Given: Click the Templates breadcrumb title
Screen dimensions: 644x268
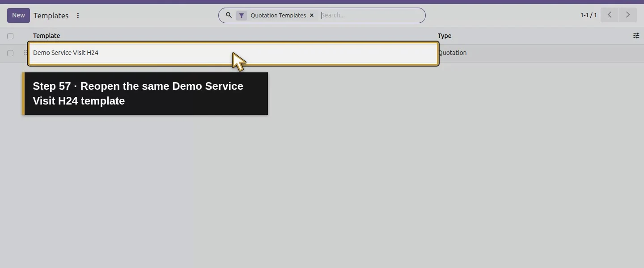Looking at the screenshot, I should click(51, 16).
